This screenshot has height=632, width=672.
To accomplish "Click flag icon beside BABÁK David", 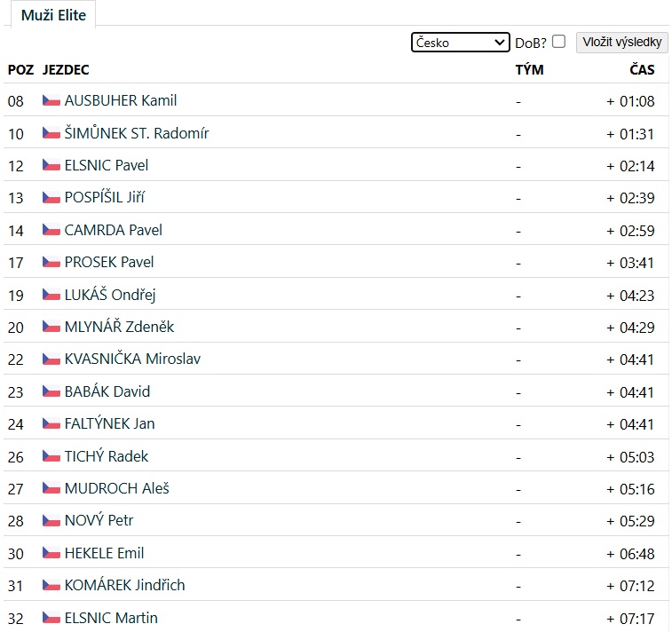I will pos(51,391).
